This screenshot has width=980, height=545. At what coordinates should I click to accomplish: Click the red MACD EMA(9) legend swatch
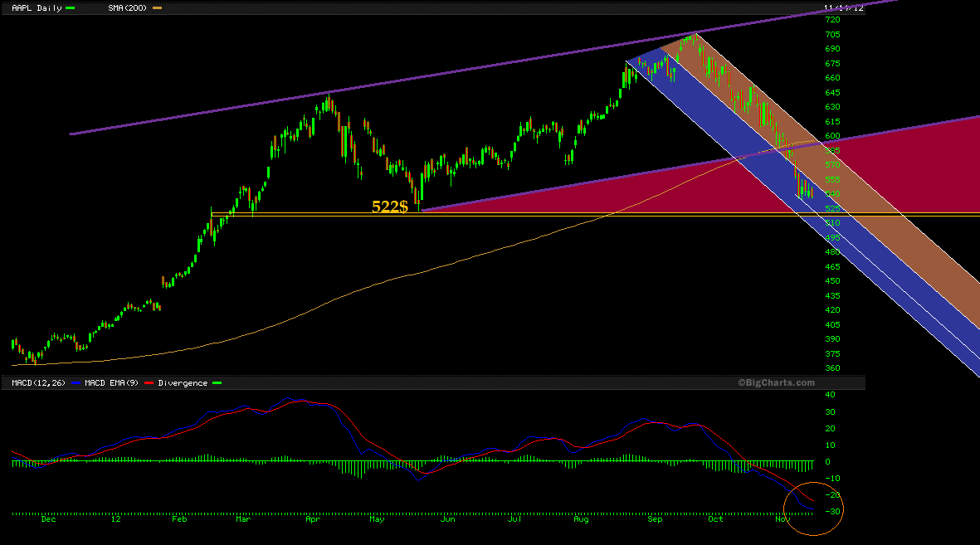[149, 383]
